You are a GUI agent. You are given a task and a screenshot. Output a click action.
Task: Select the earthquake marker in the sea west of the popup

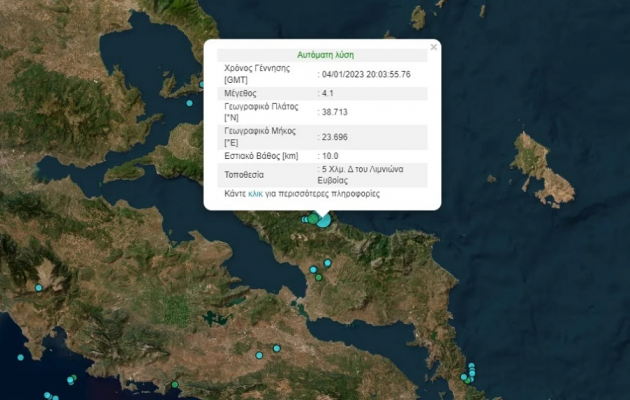188,100
